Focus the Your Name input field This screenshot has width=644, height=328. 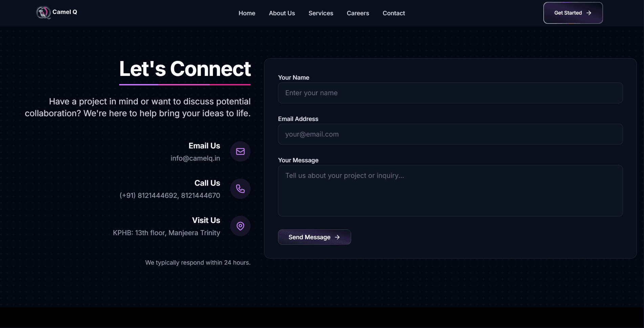(x=450, y=93)
